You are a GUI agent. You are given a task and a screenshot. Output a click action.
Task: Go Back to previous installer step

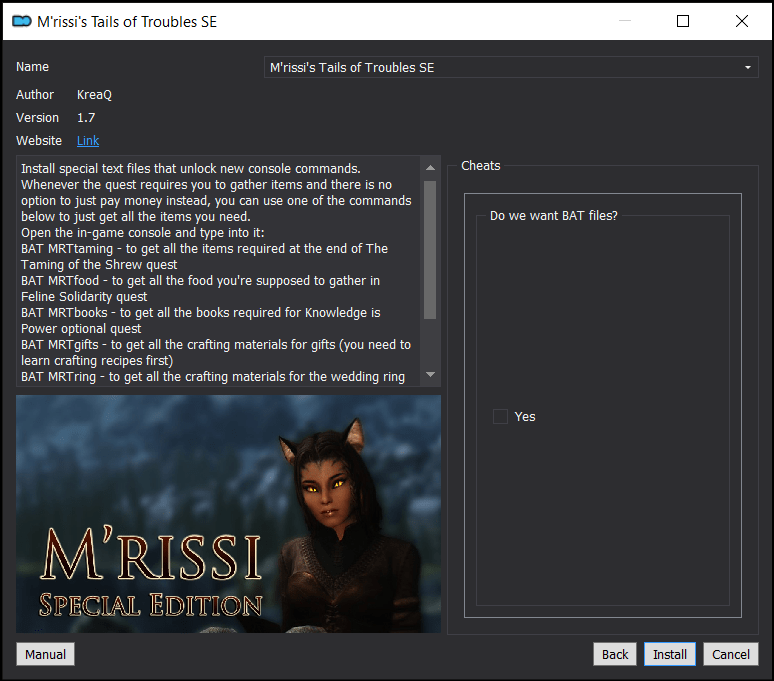click(615, 654)
